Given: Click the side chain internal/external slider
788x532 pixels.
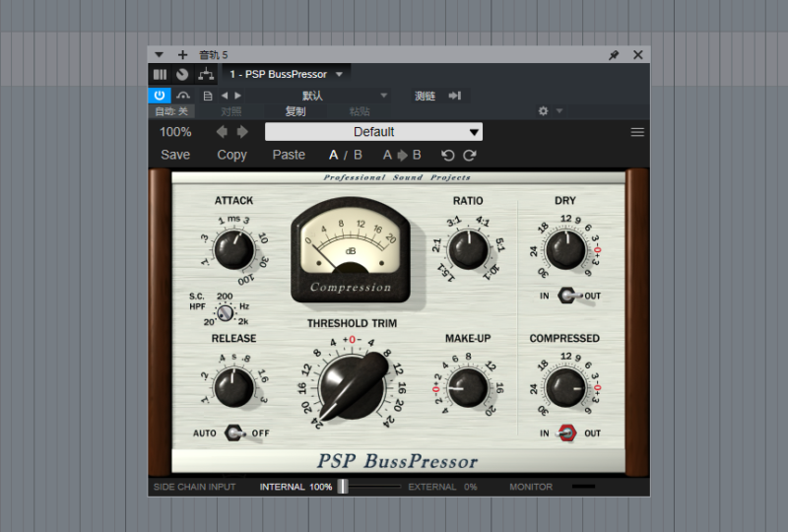Looking at the screenshot, I should click(x=344, y=487).
